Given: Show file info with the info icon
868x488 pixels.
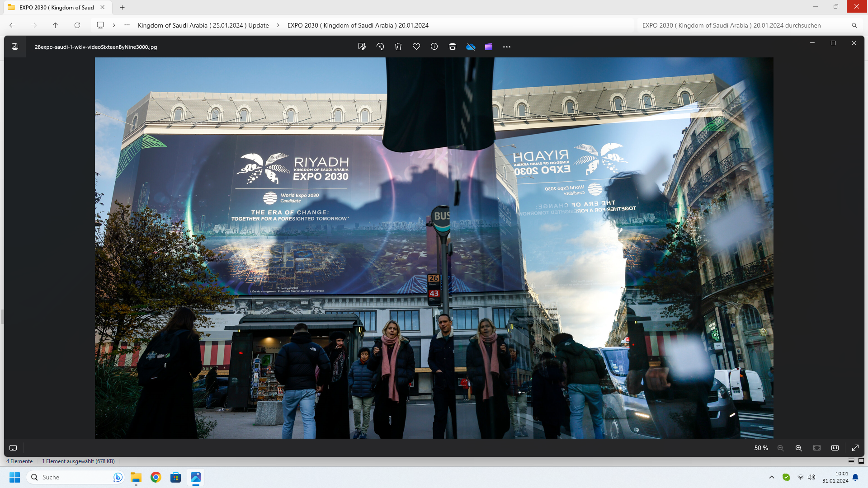Looking at the screenshot, I should coord(434,47).
